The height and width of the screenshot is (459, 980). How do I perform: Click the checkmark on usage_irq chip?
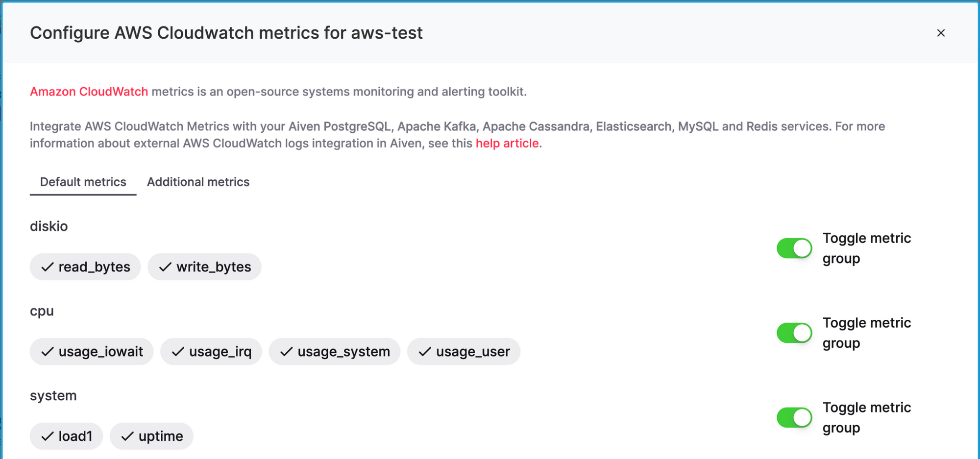(x=177, y=351)
